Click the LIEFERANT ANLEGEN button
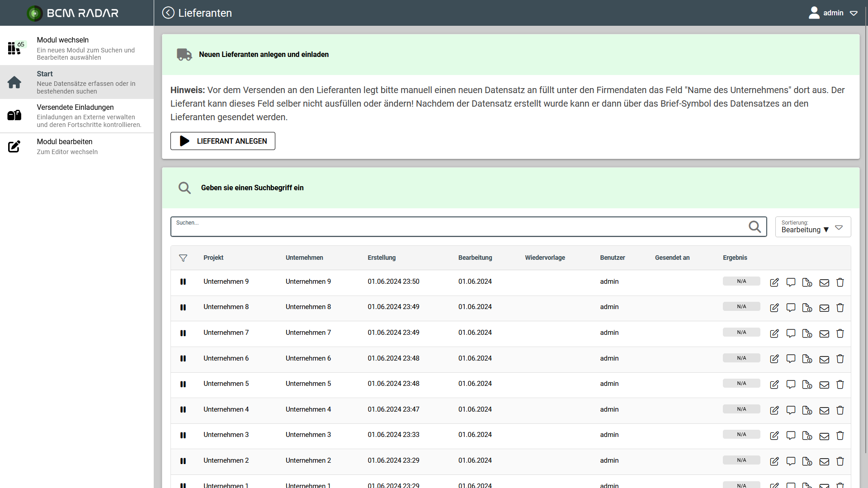This screenshot has width=868, height=488. [222, 141]
